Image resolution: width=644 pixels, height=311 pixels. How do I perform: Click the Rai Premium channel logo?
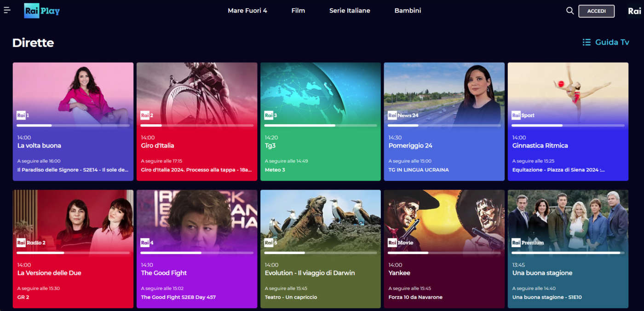tap(528, 243)
